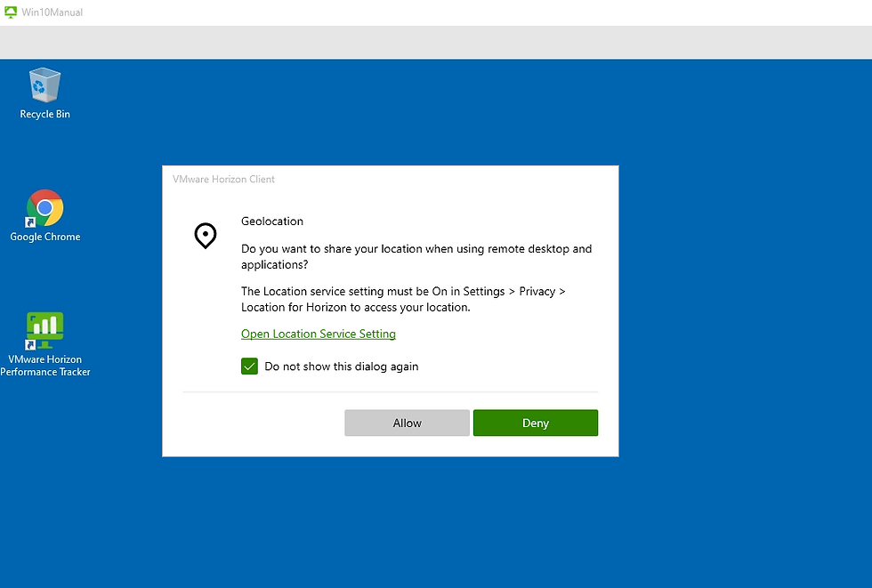
Task: Select the Recycle Bin desktop icon
Action: (x=44, y=89)
